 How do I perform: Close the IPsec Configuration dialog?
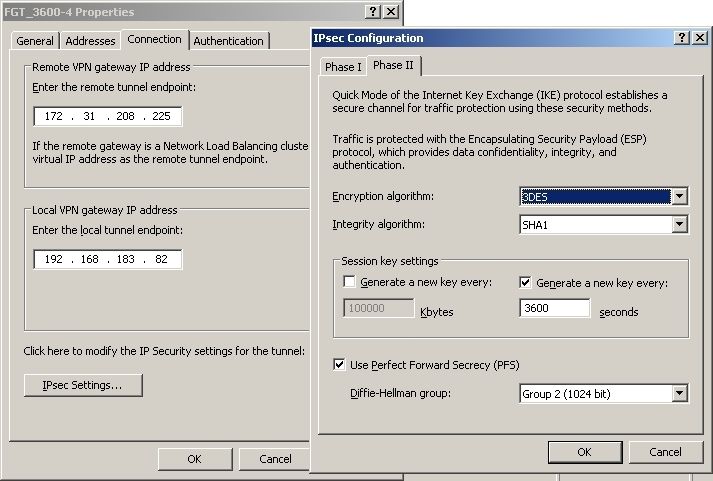click(x=700, y=38)
